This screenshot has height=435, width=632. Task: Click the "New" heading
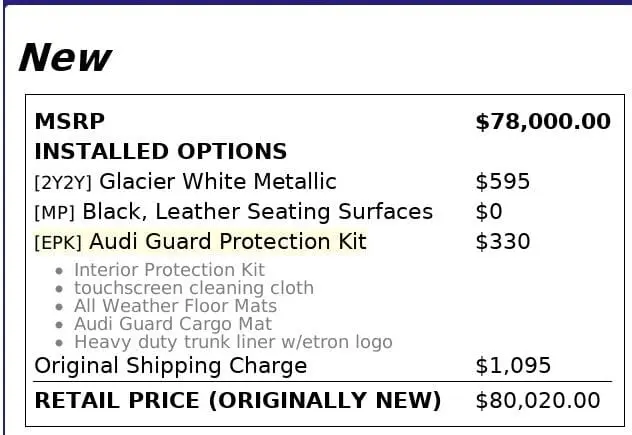64,58
